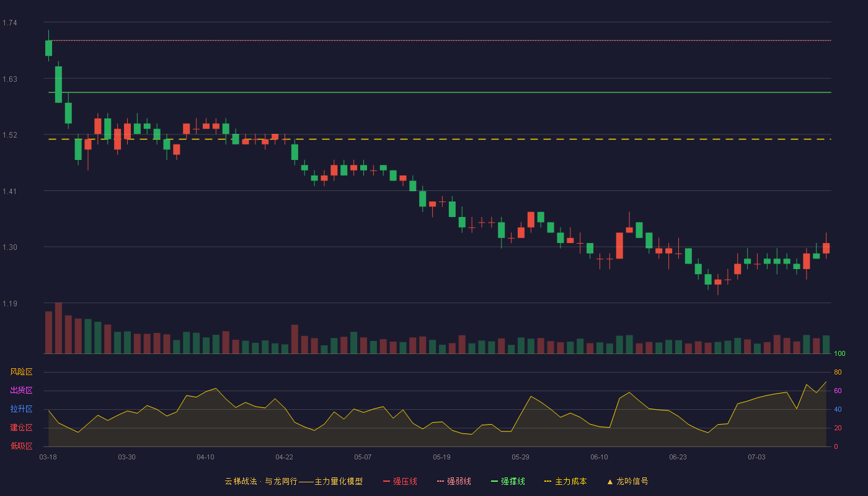Toggle the 强撑线 legend entry
Image resolution: width=868 pixels, height=496 pixels.
[x=508, y=481]
